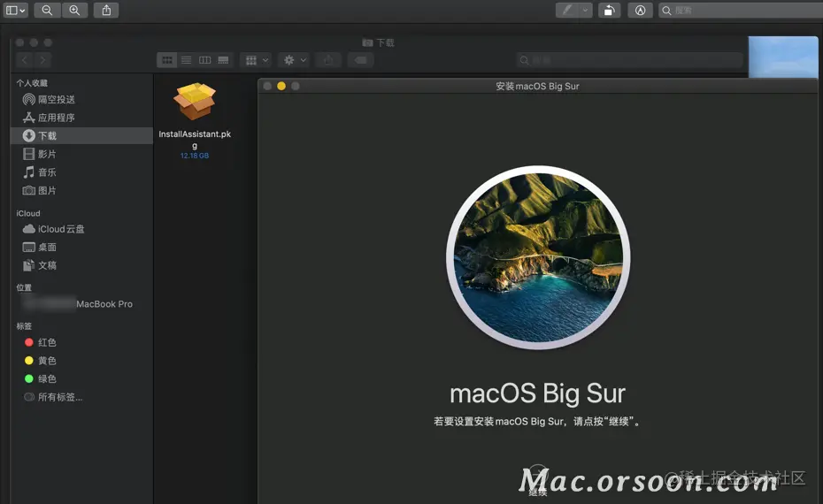This screenshot has width=823, height=504.
Task: Go back in Finder window
Action: pyautogui.click(x=25, y=60)
